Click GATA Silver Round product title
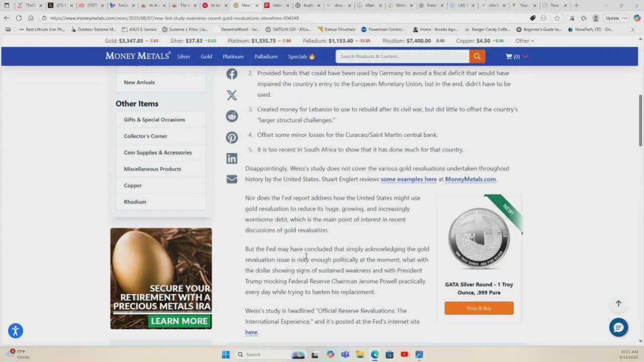The image size is (644, 362). pyautogui.click(x=479, y=289)
